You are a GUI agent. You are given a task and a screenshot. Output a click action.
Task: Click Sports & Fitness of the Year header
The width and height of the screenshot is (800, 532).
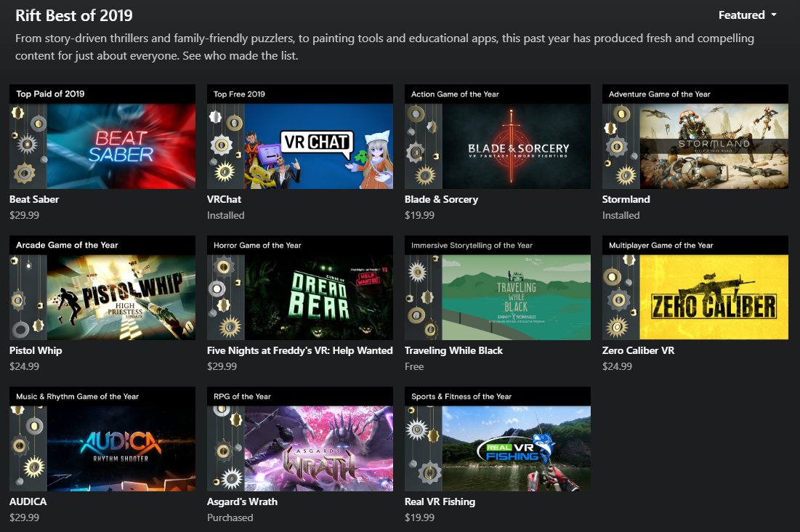pyautogui.click(x=461, y=396)
